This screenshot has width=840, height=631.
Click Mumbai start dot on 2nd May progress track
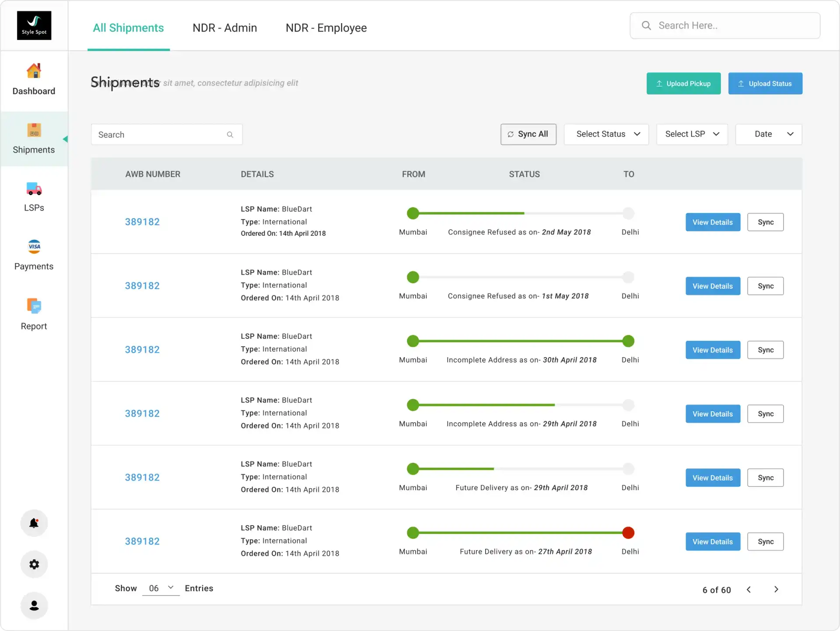[x=413, y=213]
